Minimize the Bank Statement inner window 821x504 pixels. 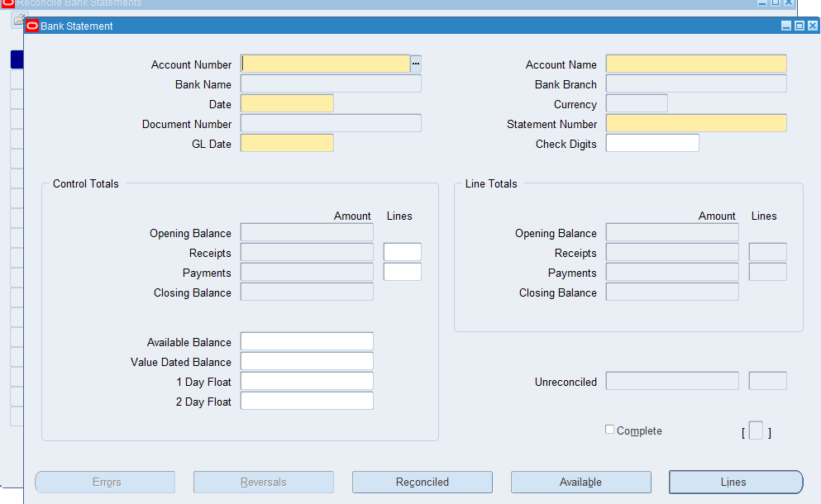pos(785,26)
